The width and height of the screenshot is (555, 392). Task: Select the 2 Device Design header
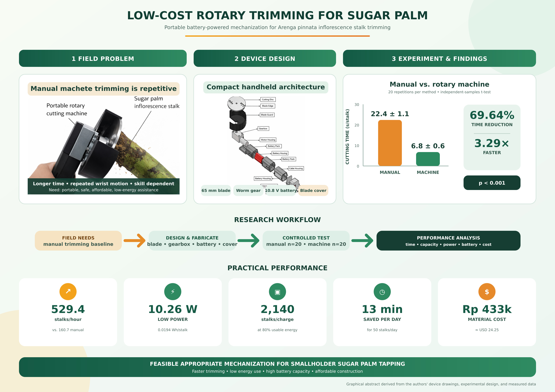tap(265, 58)
